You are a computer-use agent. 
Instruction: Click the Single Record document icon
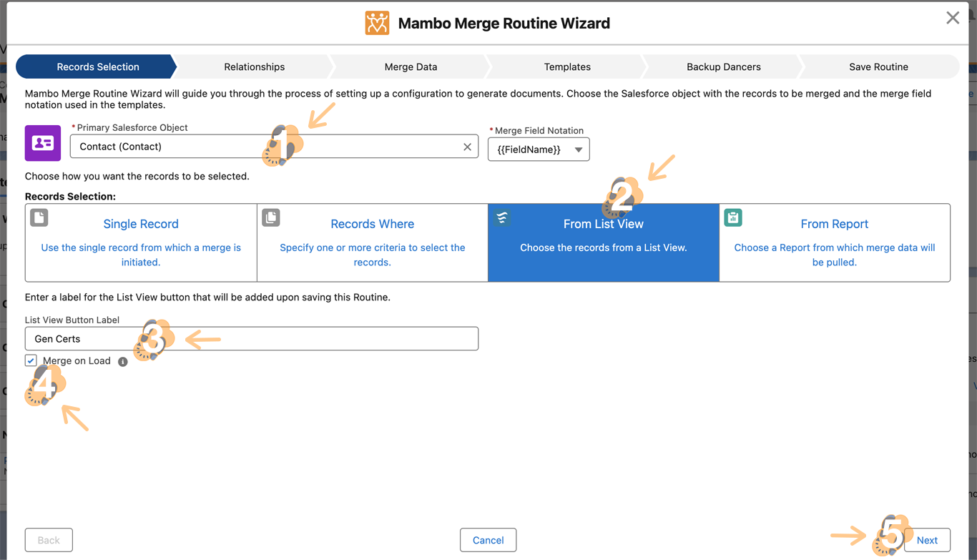(x=39, y=217)
